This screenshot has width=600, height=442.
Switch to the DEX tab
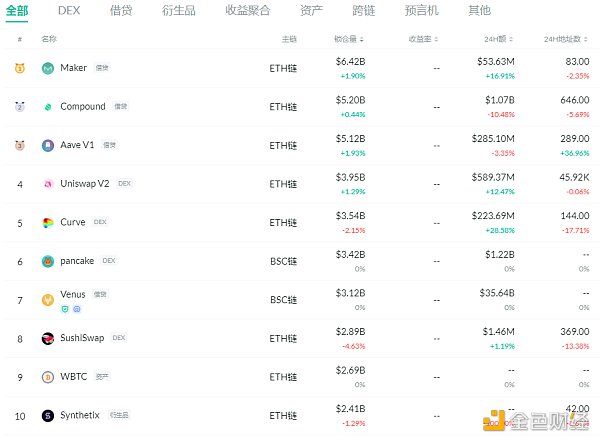(x=69, y=11)
